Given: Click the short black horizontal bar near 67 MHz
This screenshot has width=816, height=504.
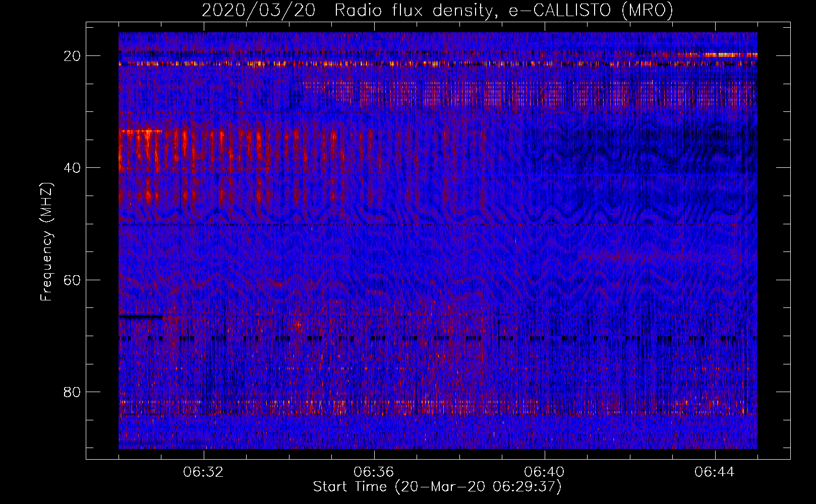Looking at the screenshot, I should [141, 317].
